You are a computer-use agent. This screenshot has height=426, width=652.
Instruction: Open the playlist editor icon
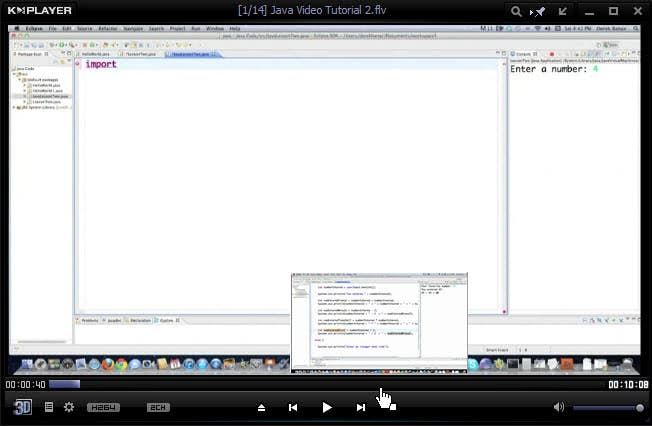49,407
